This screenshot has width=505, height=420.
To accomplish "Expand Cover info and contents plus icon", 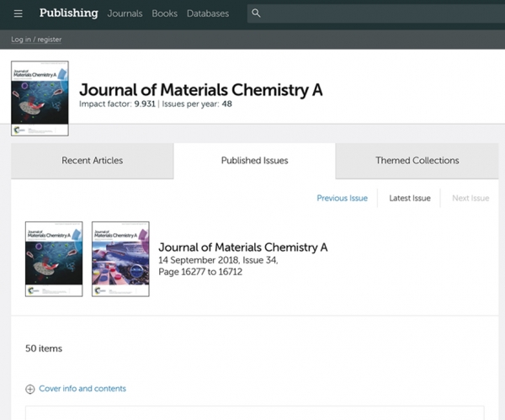I will click(30, 389).
